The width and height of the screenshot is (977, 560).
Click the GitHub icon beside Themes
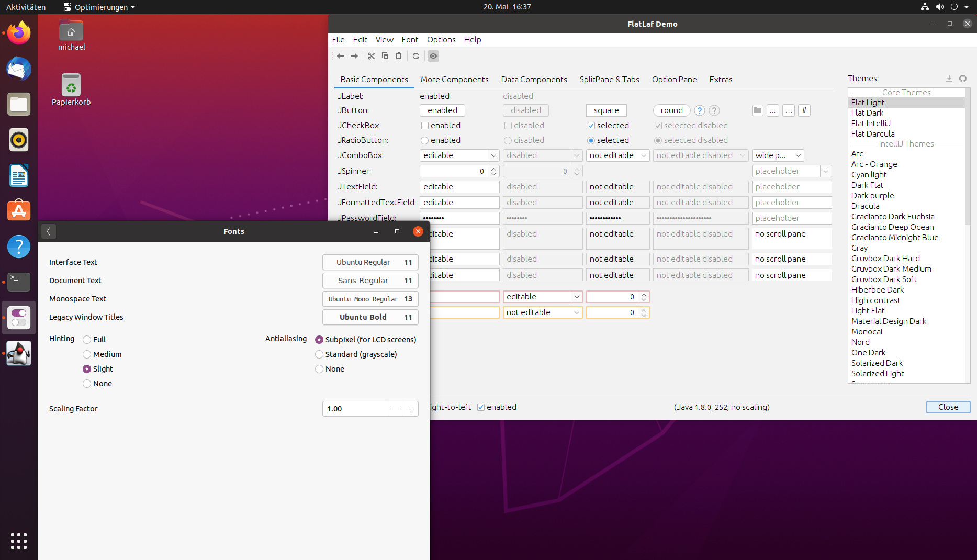point(963,79)
